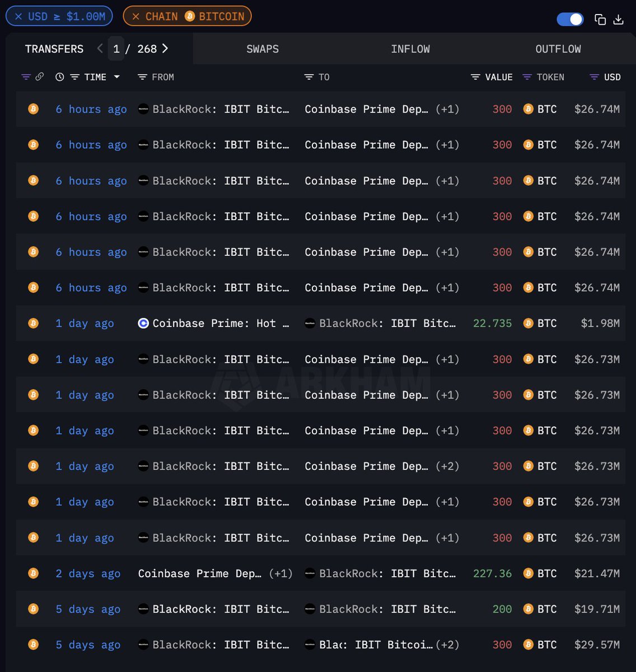Go to the previous page of transfers
The image size is (636, 672).
coord(99,48)
